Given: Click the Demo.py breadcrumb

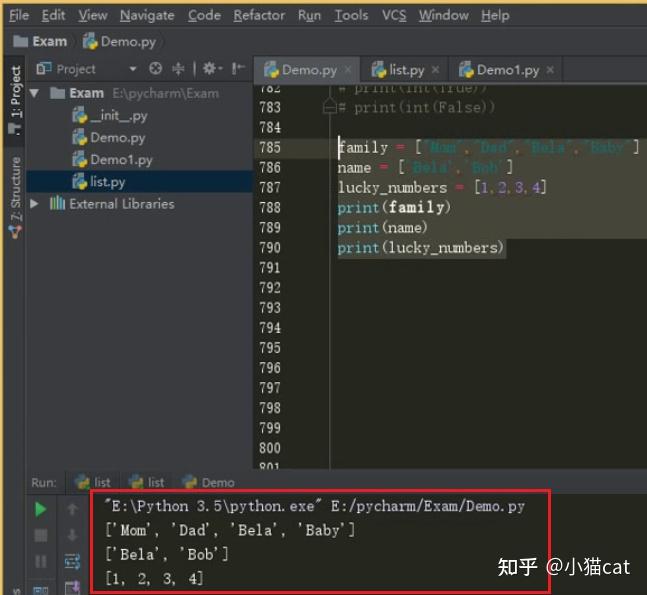Looking at the screenshot, I should click(120, 41).
